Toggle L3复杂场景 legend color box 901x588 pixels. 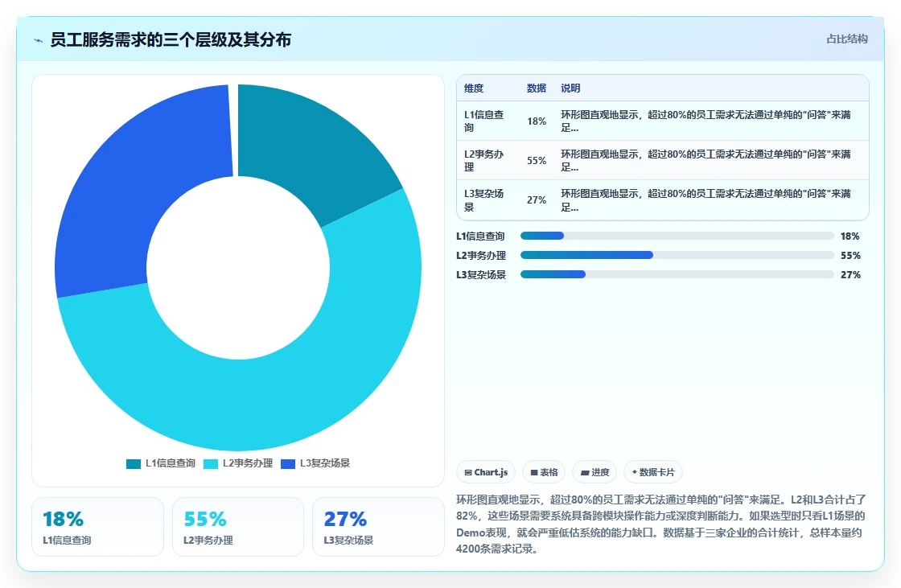(x=288, y=464)
